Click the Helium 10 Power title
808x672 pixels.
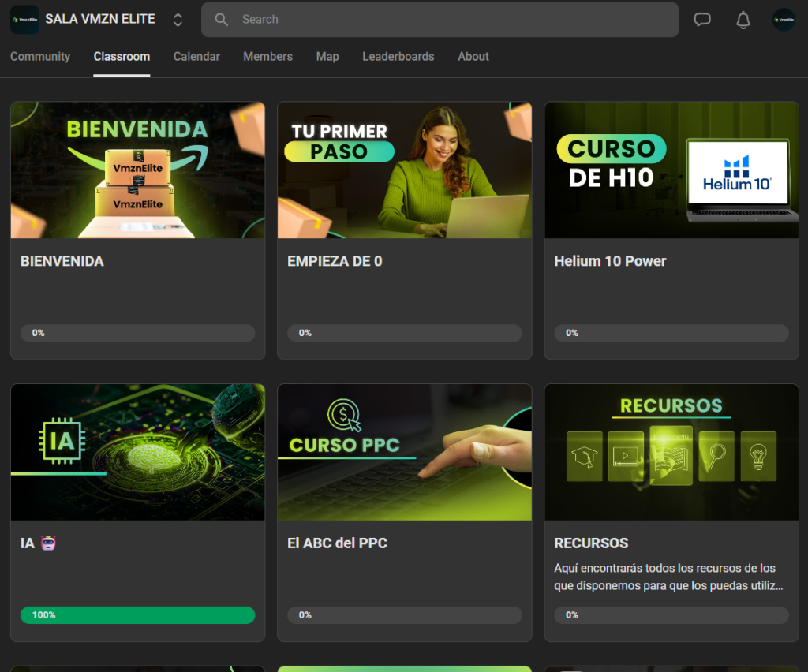[610, 261]
